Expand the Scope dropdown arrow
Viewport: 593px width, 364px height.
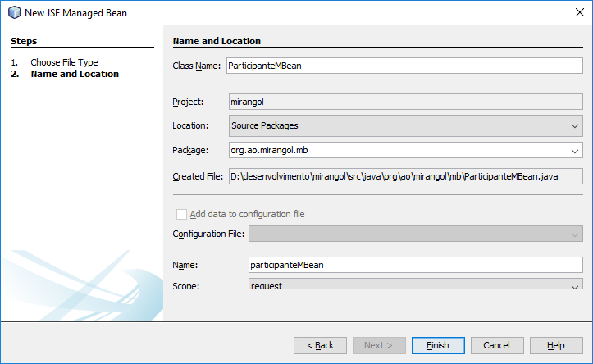pyautogui.click(x=574, y=286)
